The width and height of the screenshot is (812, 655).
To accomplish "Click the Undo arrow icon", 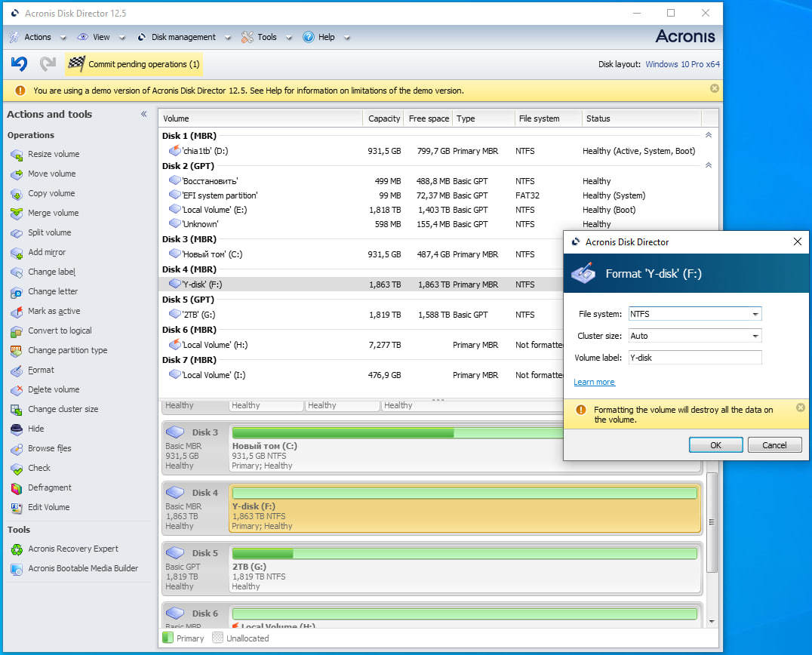I will pyautogui.click(x=19, y=63).
